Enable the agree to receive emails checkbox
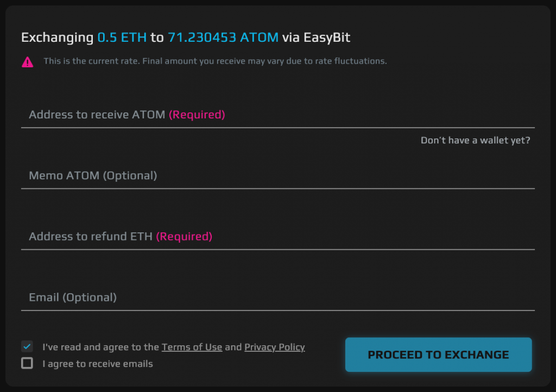 27,363
